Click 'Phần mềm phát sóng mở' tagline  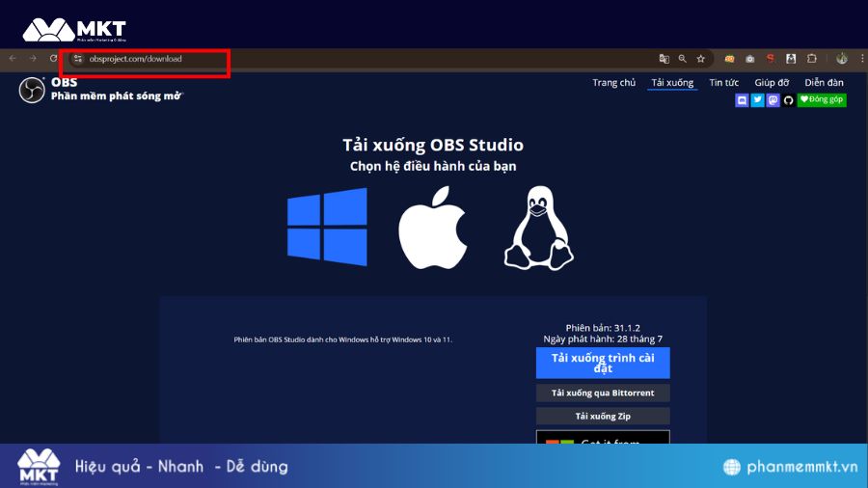117,95
